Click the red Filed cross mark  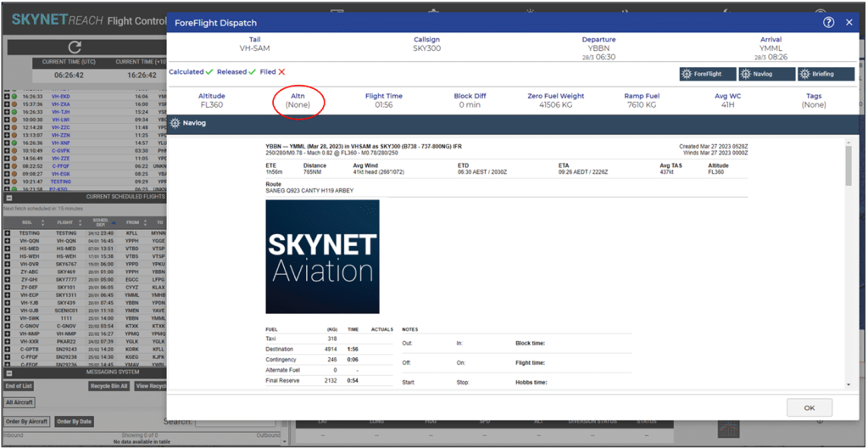coord(281,72)
